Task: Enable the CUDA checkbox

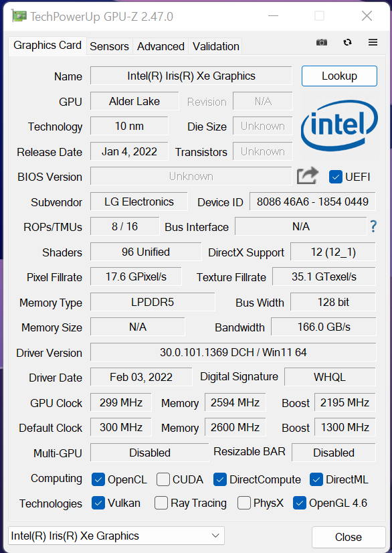Action: tap(163, 479)
